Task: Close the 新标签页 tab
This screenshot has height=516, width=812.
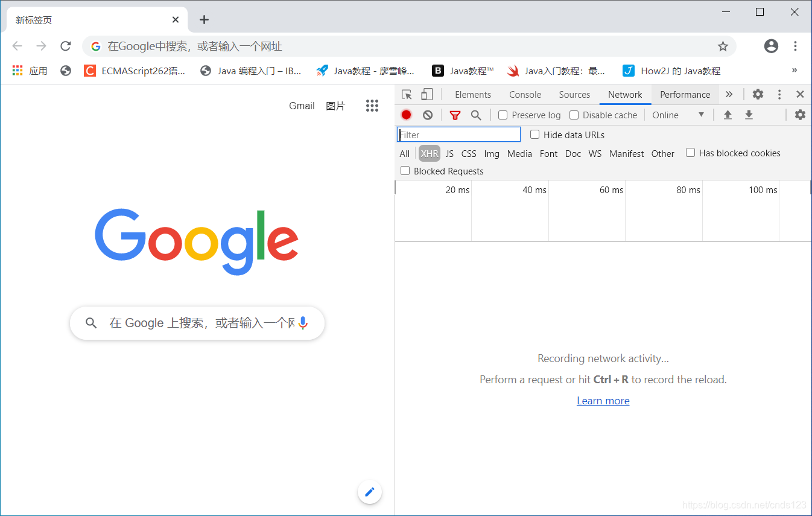Action: pos(176,20)
